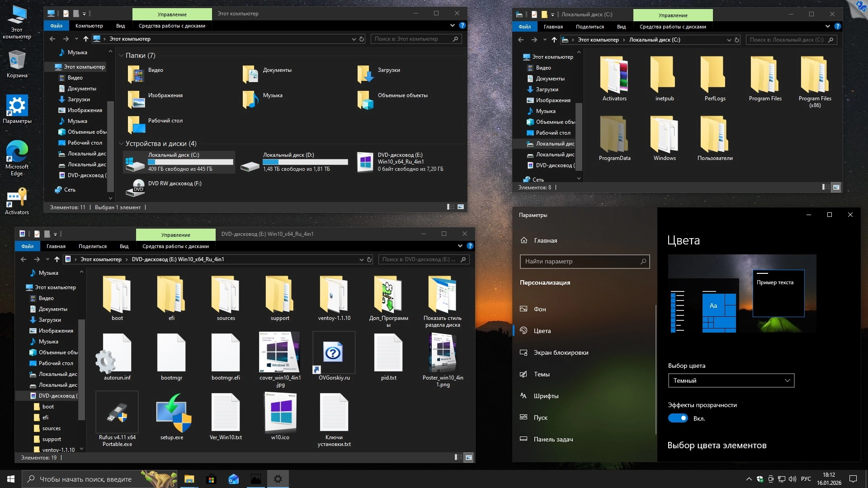Open the Компьютер ribbon tab
Screen dimensions: 868x488
pos(89,26)
